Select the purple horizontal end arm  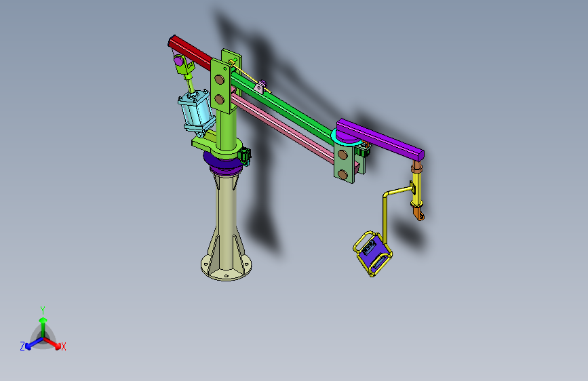coord(380,139)
